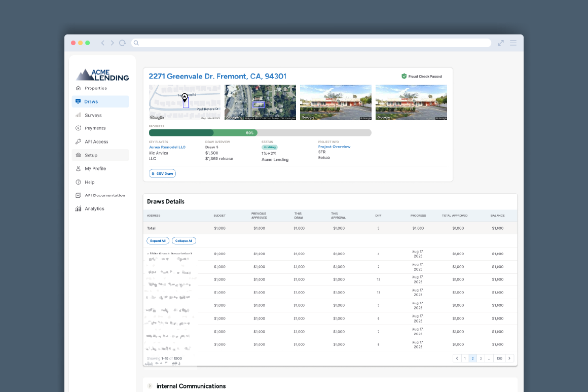Click the browser forward arrow
Screen dimensions: 588x392
[x=112, y=43]
